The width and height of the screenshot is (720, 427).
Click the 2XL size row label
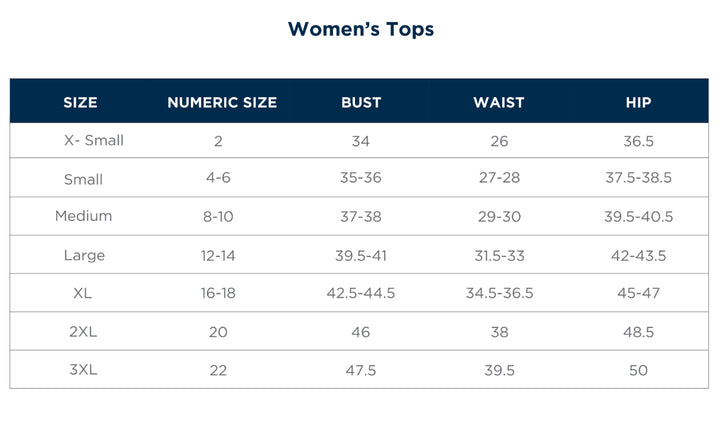click(84, 332)
